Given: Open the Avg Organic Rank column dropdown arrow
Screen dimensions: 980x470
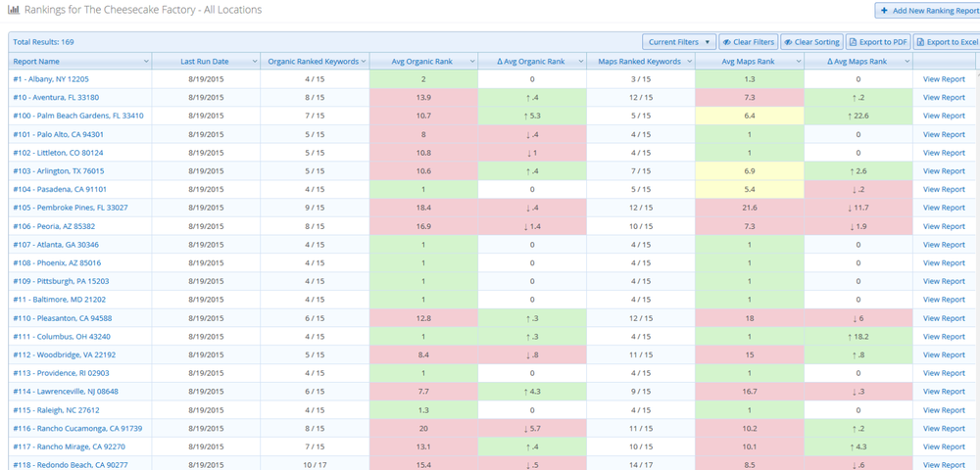Looking at the screenshot, I should click(472, 61).
